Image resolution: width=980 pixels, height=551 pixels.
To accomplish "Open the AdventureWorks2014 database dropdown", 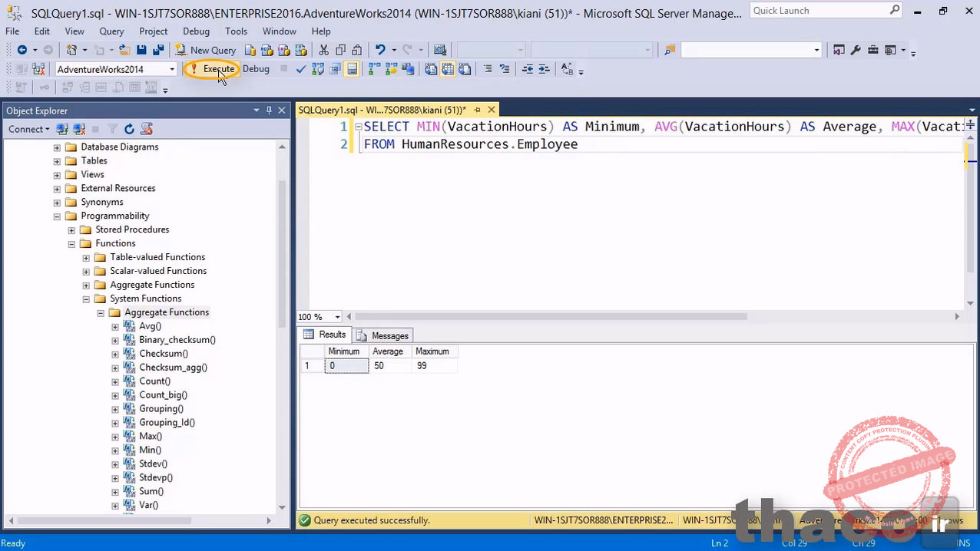I will (172, 69).
